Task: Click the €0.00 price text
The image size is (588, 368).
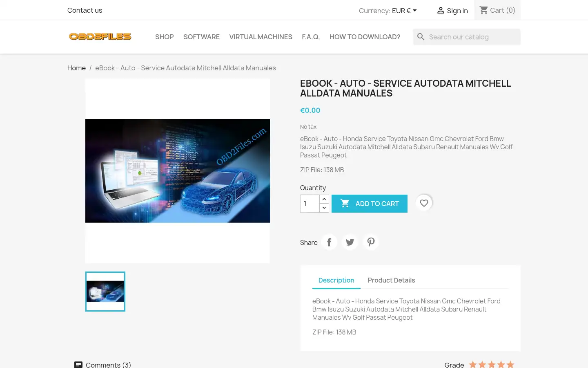Action: click(310, 110)
